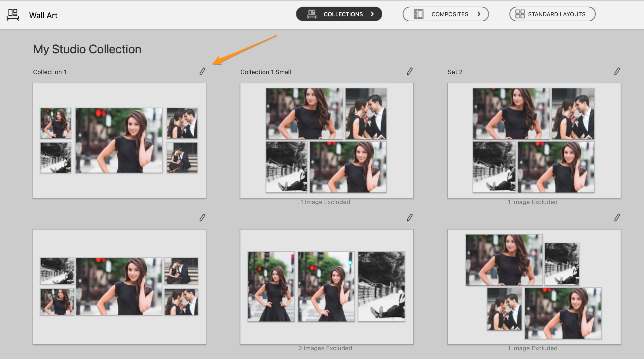Click pencil icon above three-image collection
Image resolution: width=644 pixels, height=359 pixels.
[x=410, y=218]
